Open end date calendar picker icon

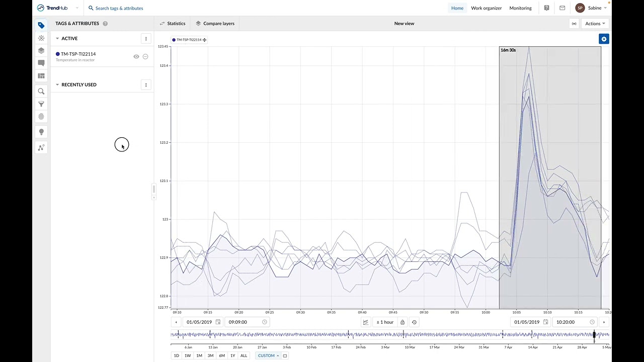(545, 322)
